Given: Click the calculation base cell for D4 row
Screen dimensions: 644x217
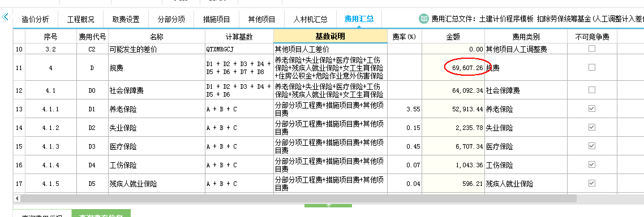Looking at the screenshot, I should pos(239,165).
